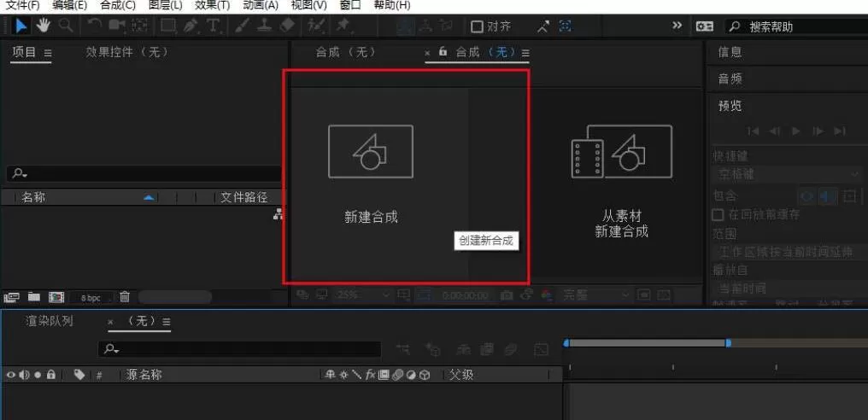Click the 8 bpc color depth button
868x420 pixels.
(91, 298)
